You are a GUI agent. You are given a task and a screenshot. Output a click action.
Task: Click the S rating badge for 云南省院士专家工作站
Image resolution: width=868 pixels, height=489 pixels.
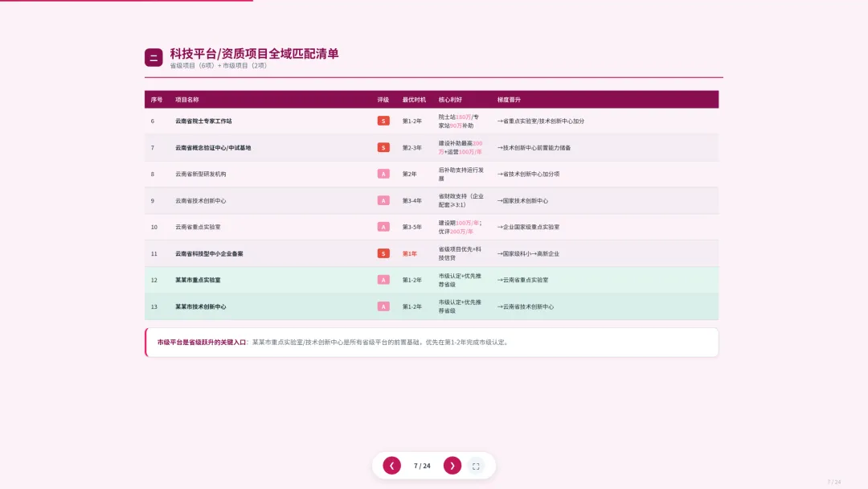coord(383,121)
